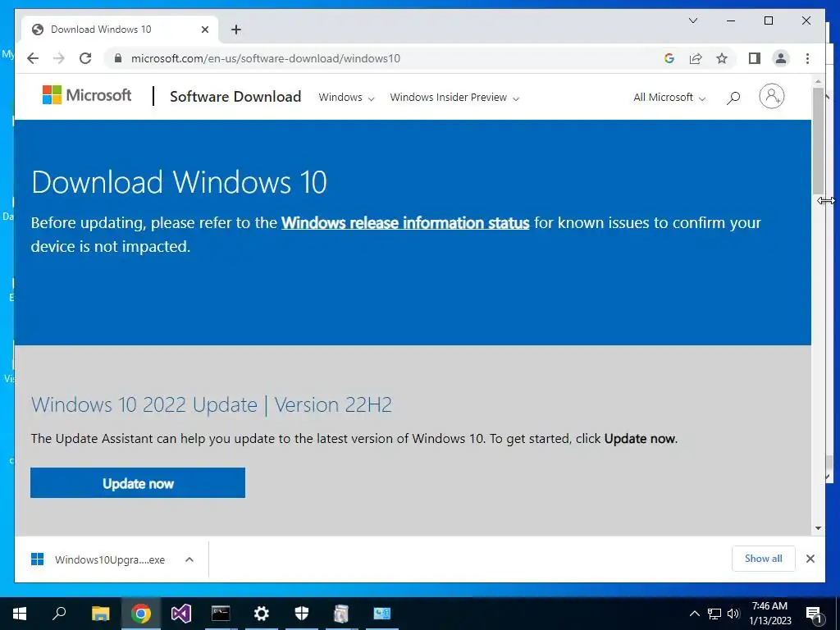The height and width of the screenshot is (630, 840).
Task: Expand the All Microsoft dropdown
Action: (669, 98)
